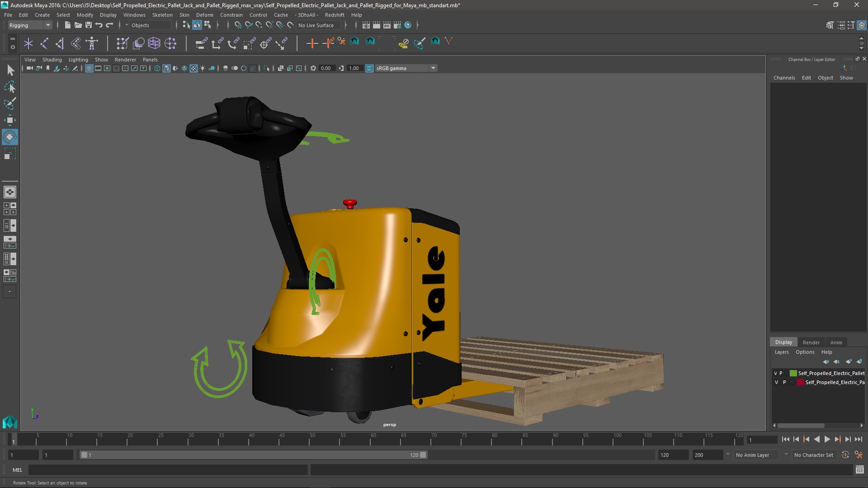Open Layer Editor Options menu
The width and height of the screenshot is (868, 488).
pos(805,352)
